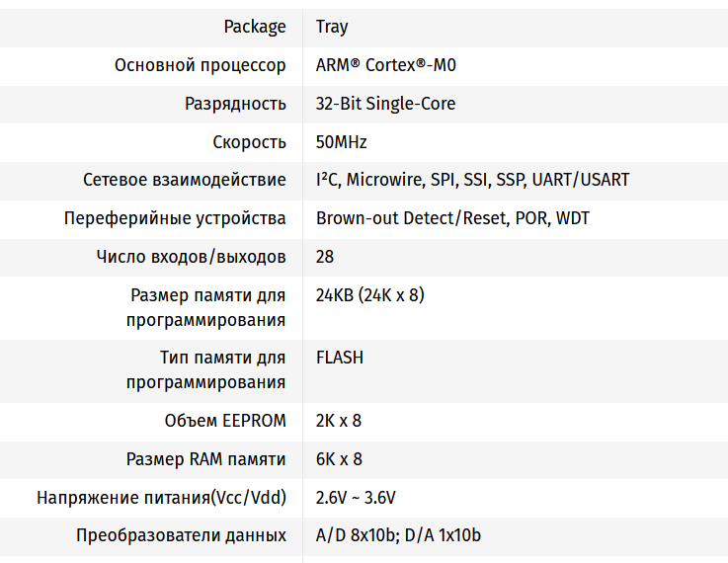Select the "Brown-out Detect/Reset, POR, WDT" text
The width and height of the screenshot is (728, 563).
(x=452, y=218)
